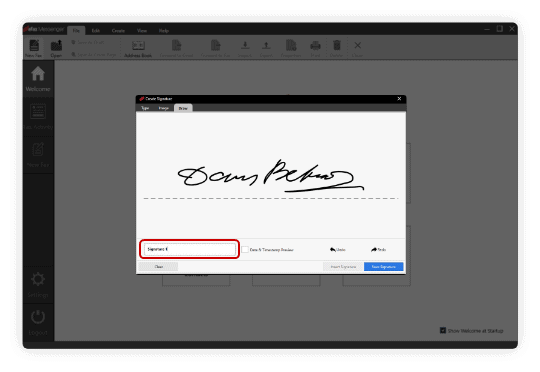The image size is (540, 372).
Task: Open the Help menu
Action: pyautogui.click(x=164, y=31)
